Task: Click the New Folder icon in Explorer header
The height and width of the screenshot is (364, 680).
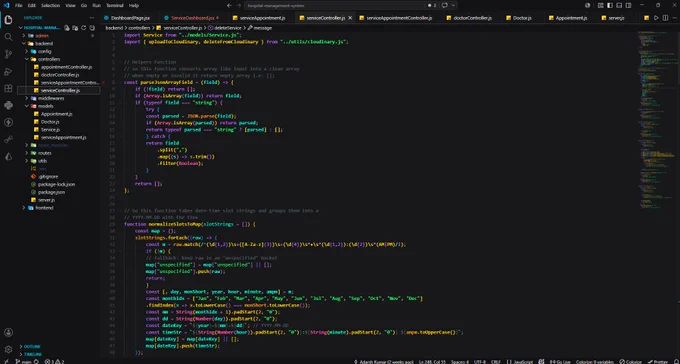Action: click(75, 28)
